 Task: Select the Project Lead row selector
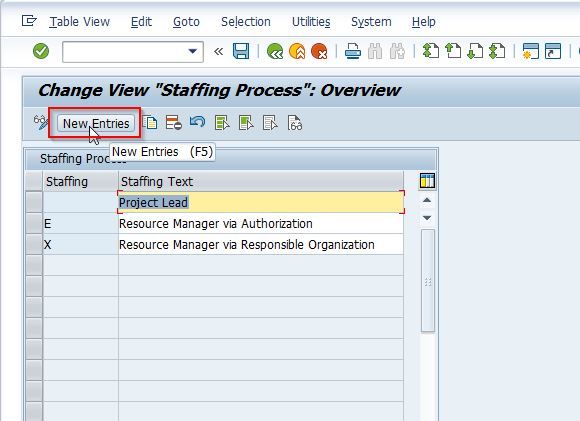34,202
